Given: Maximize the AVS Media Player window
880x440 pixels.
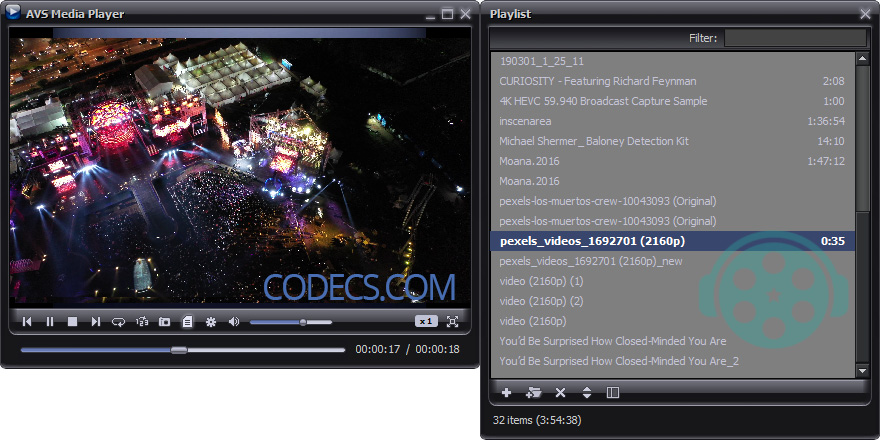Looking at the screenshot, I should (447, 14).
